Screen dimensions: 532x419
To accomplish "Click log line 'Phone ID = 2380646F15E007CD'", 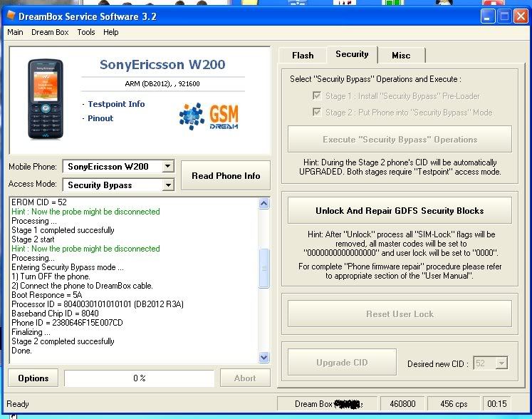I will point(67,323).
